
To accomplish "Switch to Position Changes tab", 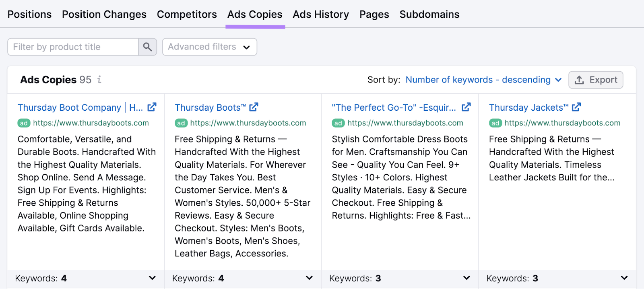I will (104, 14).
